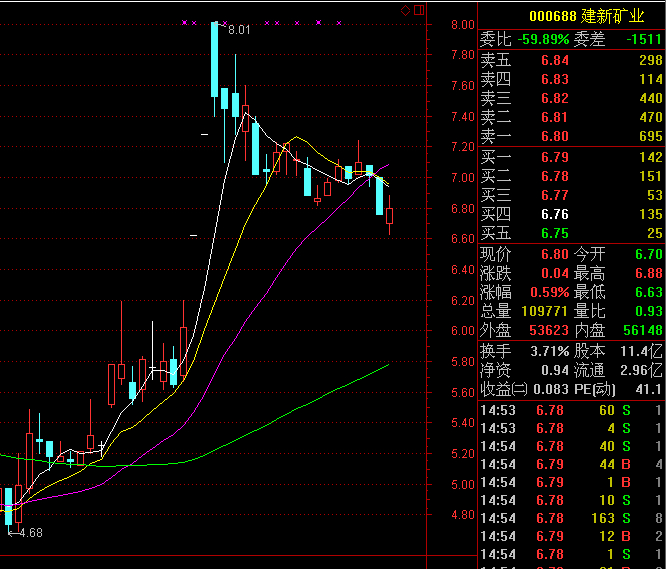Screen dimensions: 666x569
Task: Select the 卖一 ask row at 6.80
Action: (571, 136)
